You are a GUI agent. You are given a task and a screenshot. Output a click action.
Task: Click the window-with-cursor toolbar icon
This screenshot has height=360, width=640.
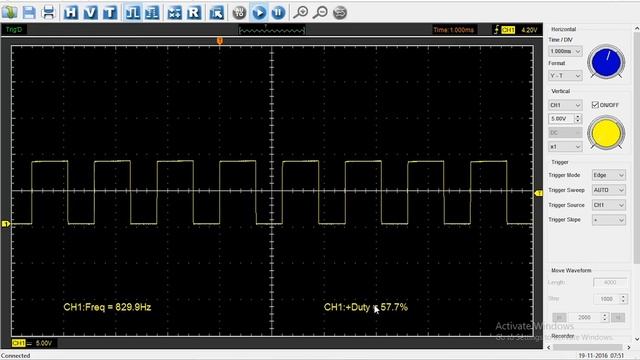pyautogui.click(x=216, y=13)
